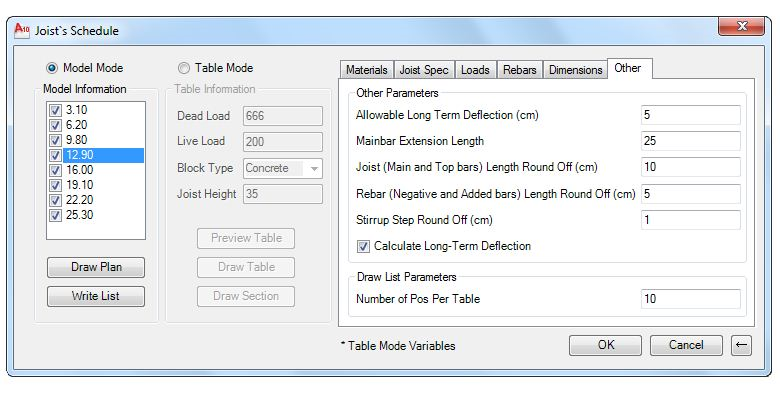Click the AutoCAD icon in the title bar
Screen dimensions: 780x395
coord(21,30)
